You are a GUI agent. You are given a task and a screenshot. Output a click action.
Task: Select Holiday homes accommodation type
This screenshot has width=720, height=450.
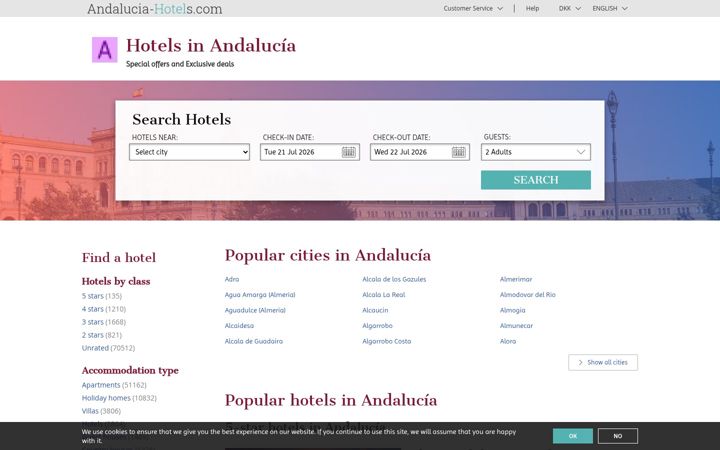[x=106, y=398]
